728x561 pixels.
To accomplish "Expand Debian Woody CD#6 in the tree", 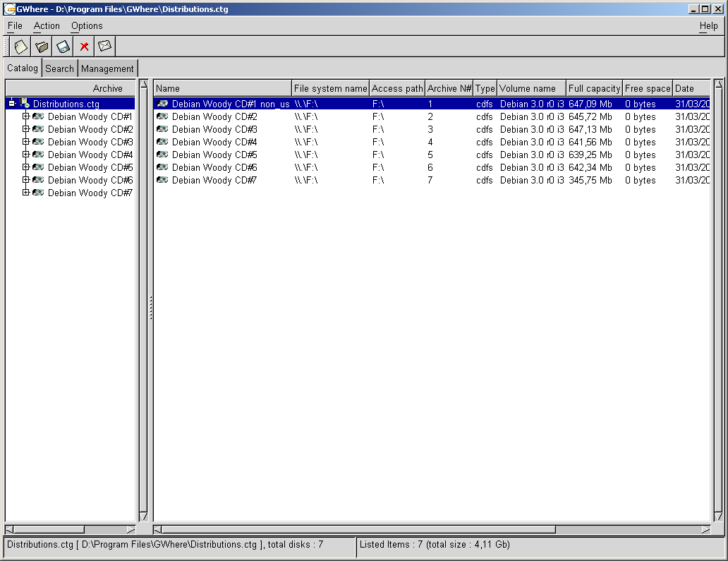I will point(26,180).
